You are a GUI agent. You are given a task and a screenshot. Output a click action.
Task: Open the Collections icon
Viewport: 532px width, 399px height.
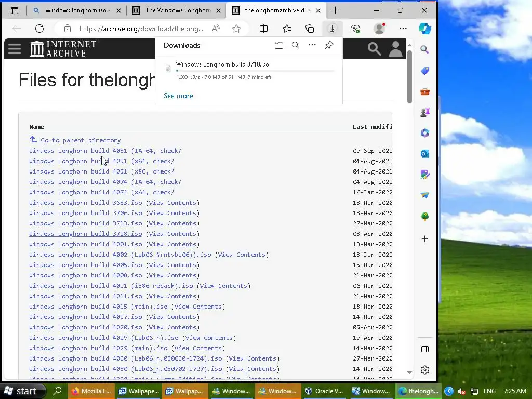pyautogui.click(x=310, y=29)
